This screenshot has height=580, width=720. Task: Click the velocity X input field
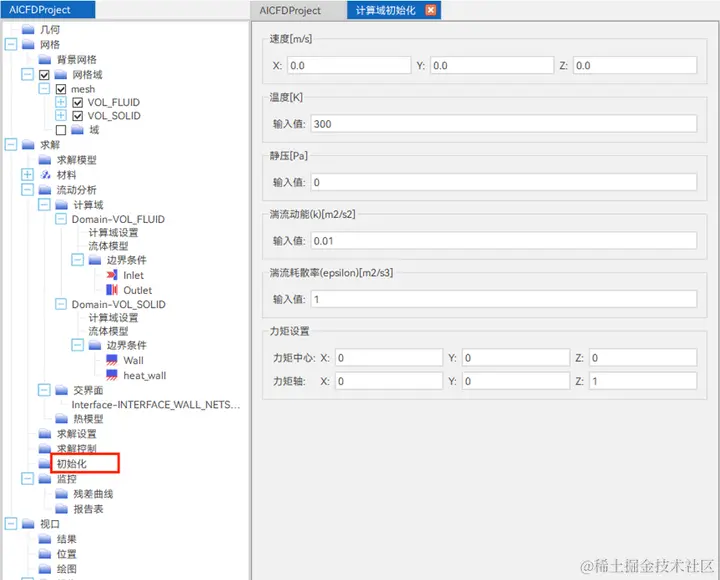[x=349, y=65]
